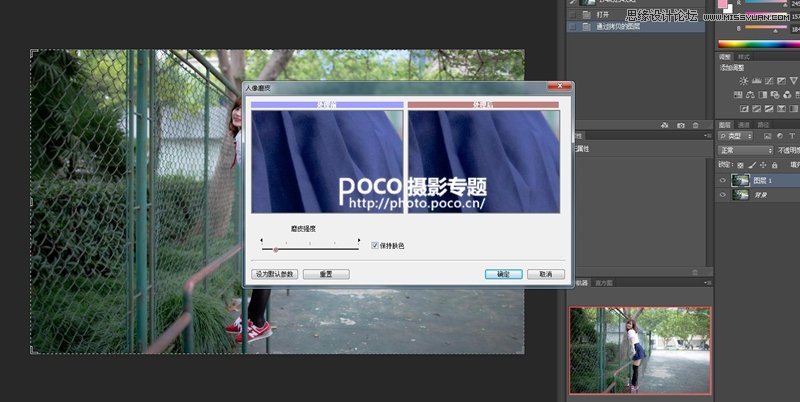Switch to the 路径 tab
Viewport: 800px width, 402px height.
point(763,124)
